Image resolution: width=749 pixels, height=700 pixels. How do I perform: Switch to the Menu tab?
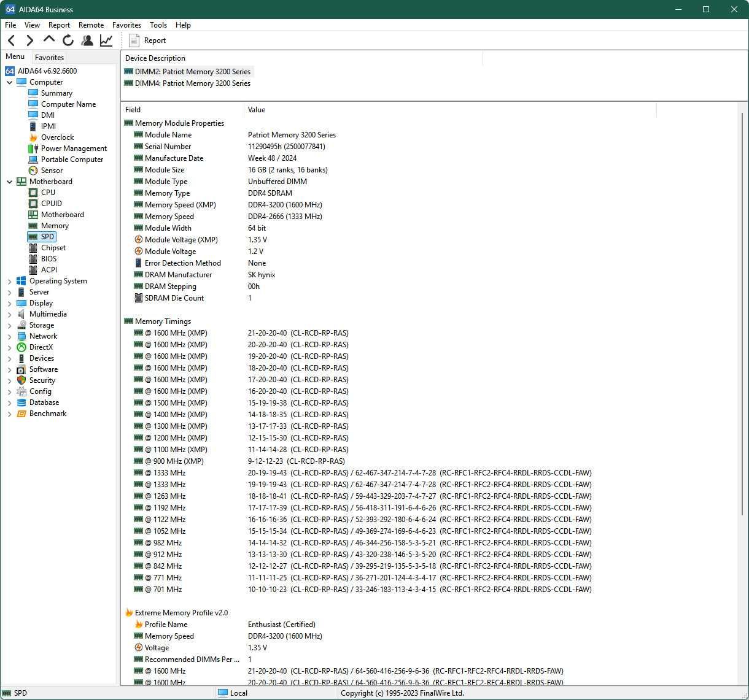click(x=15, y=56)
